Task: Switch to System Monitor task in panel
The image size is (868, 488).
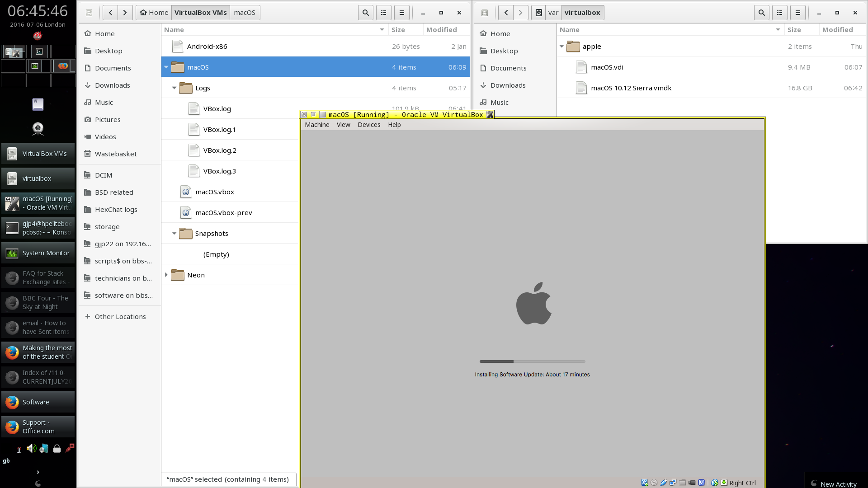Action: pos(38,253)
